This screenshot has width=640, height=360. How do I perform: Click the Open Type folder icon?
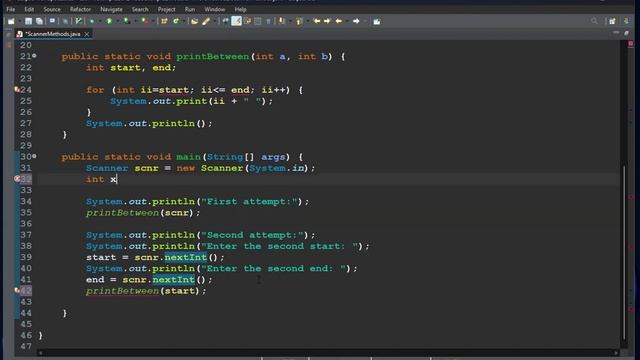(x=194, y=21)
